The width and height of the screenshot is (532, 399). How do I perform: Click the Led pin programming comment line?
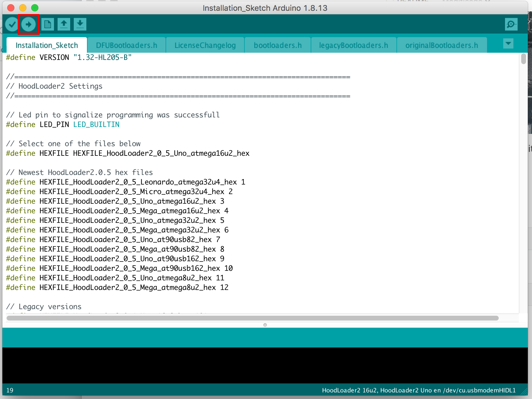(x=113, y=115)
